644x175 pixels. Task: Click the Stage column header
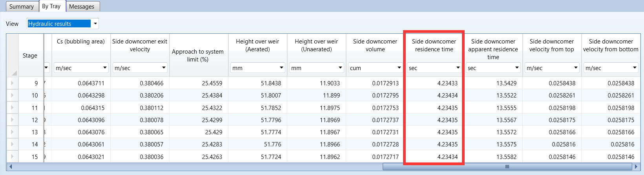click(30, 55)
